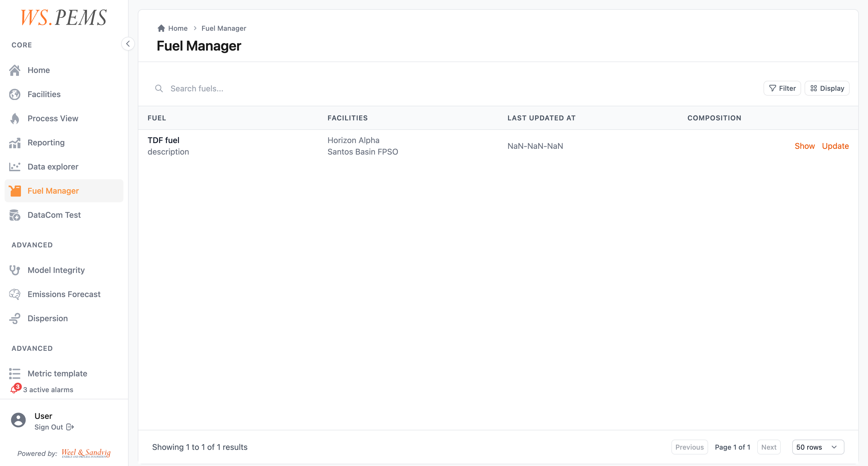Click the Home house icon in sidebar
Image resolution: width=868 pixels, height=466 pixels.
[14, 70]
